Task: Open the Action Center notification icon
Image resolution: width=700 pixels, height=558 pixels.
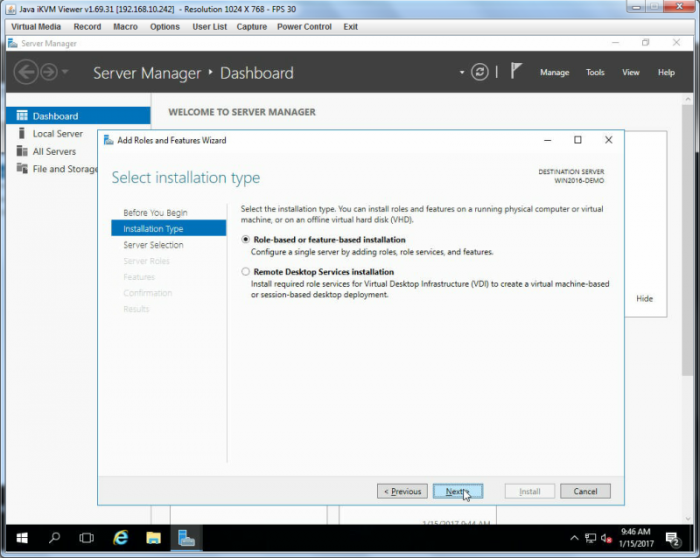Action: coord(672,539)
